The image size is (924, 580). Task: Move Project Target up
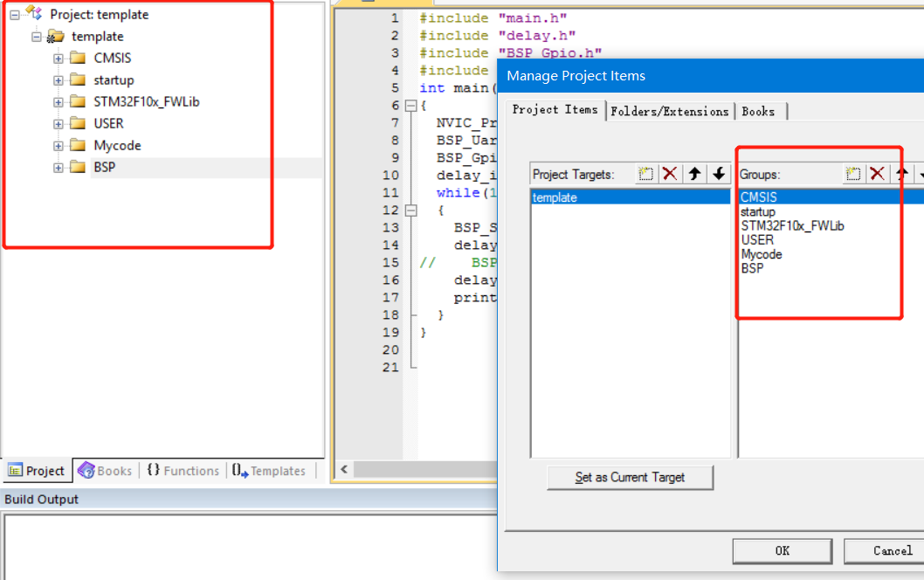694,174
